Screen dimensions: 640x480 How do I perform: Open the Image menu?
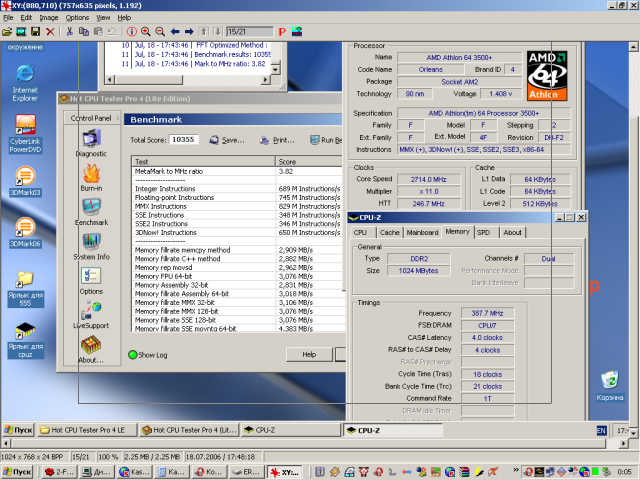click(x=48, y=18)
